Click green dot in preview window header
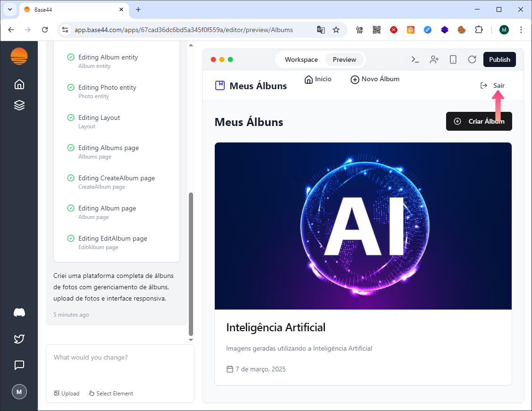Viewport: 532px width, 411px height. coord(230,59)
